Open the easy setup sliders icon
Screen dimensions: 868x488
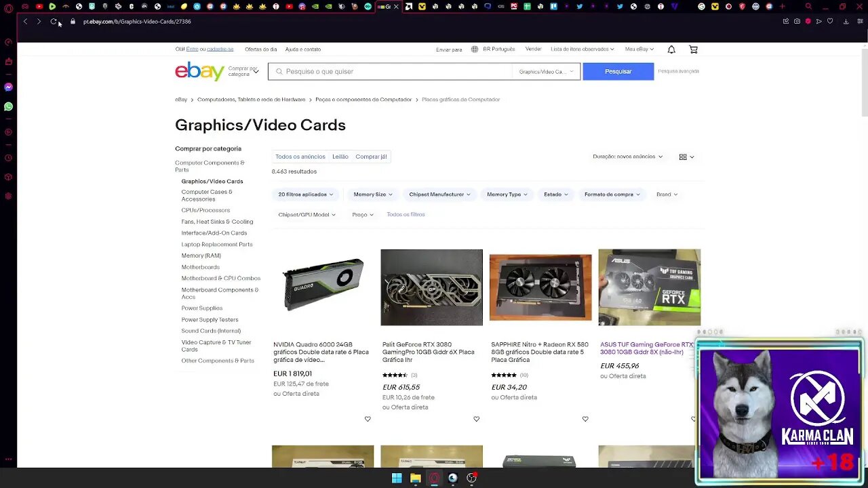(x=859, y=22)
